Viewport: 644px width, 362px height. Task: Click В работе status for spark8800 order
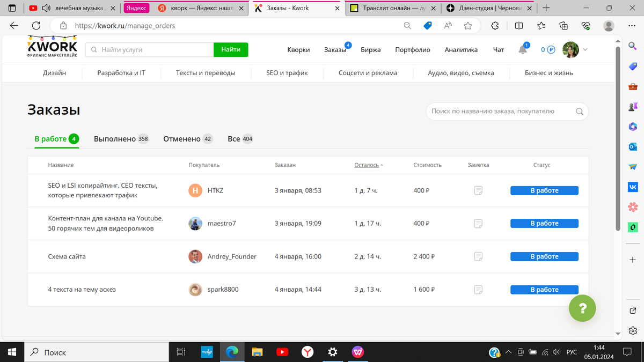(x=544, y=290)
